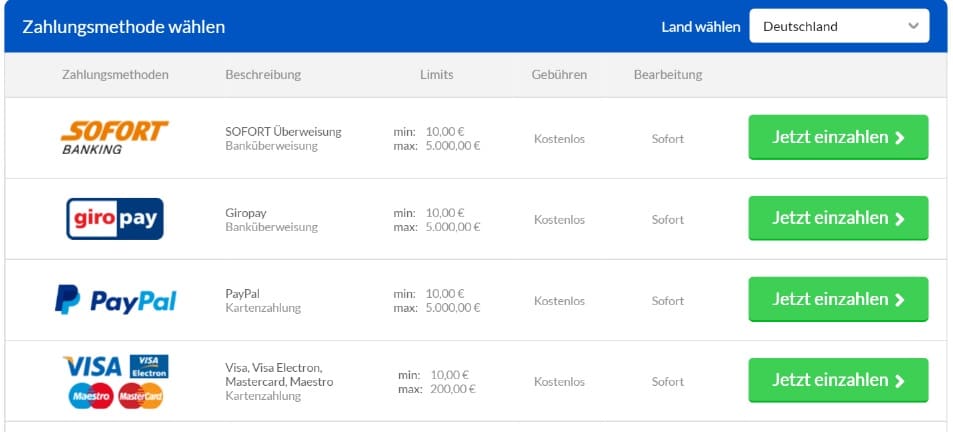Click the Bearbeitung column header
953x432 pixels.
click(668, 75)
